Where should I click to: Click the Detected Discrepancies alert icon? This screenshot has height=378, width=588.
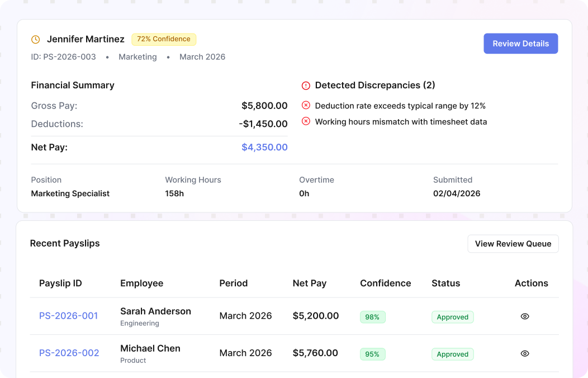coord(306,86)
